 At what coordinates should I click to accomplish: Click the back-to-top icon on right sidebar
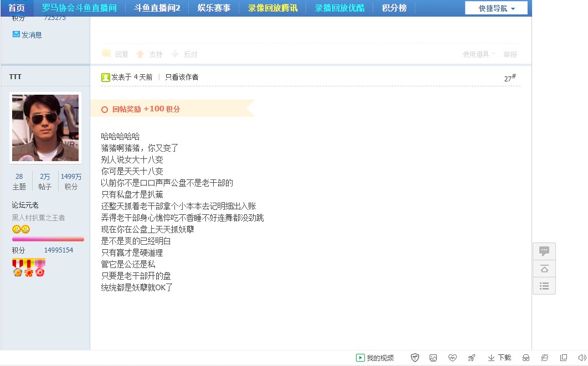coord(544,269)
